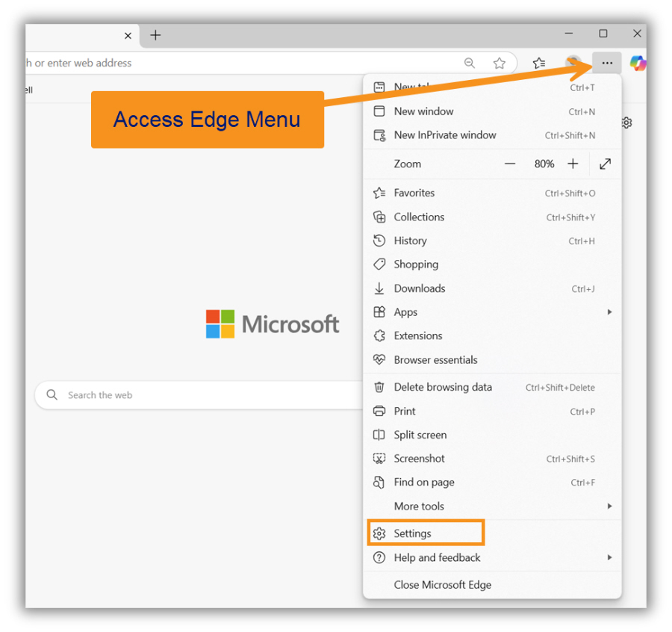Screen dimensions: 672x632
Task: Click the sidebar Settings gear icon
Action: tap(626, 123)
